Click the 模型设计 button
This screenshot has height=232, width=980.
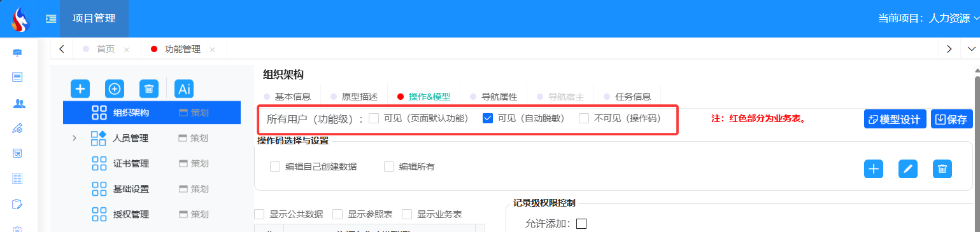(x=895, y=119)
